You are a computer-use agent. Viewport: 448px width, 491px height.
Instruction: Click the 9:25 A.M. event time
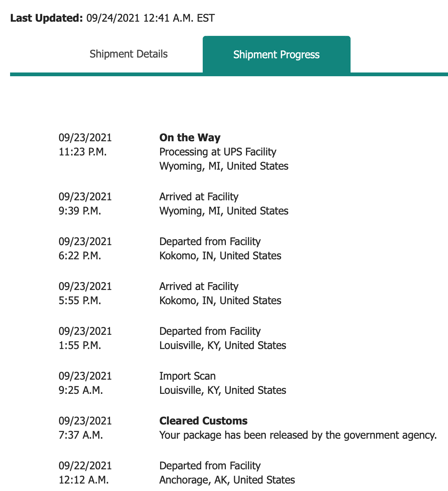pyautogui.click(x=81, y=390)
